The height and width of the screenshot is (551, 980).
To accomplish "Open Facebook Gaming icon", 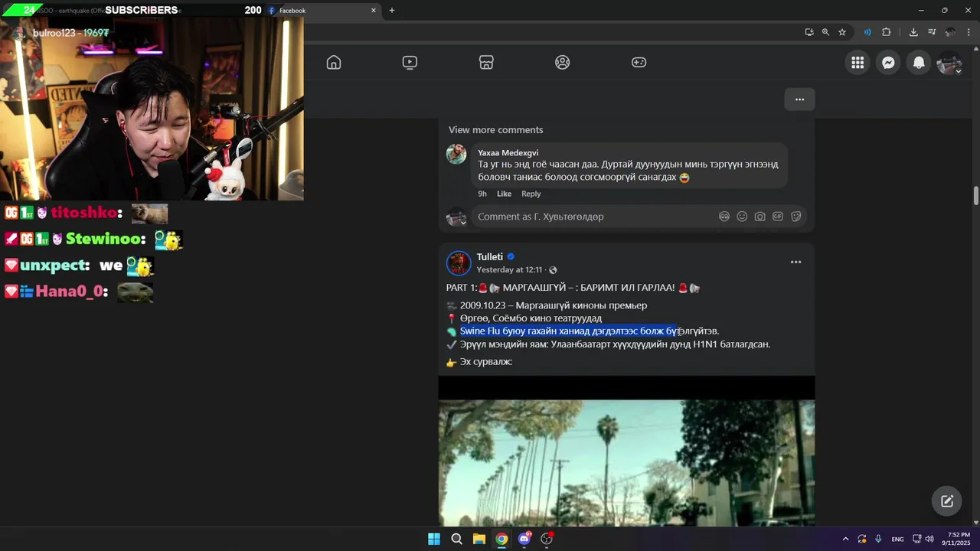I will 639,63.
